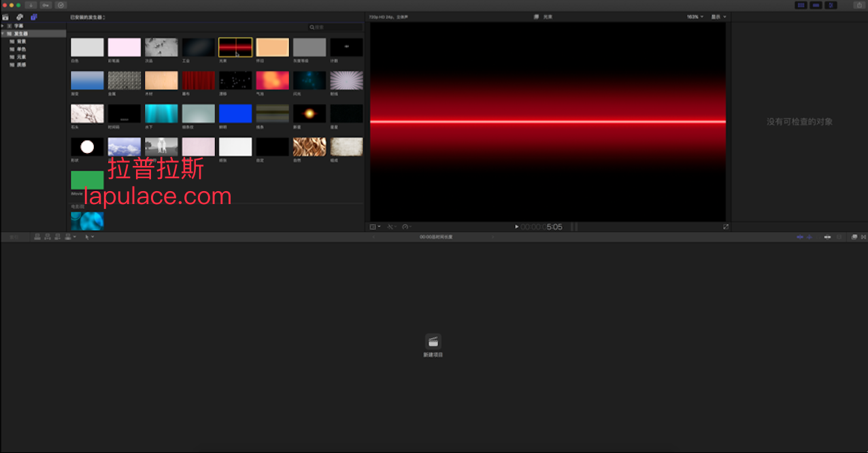868x453 pixels.
Task: Open the 163% zoom level dropdown
Action: tap(695, 17)
